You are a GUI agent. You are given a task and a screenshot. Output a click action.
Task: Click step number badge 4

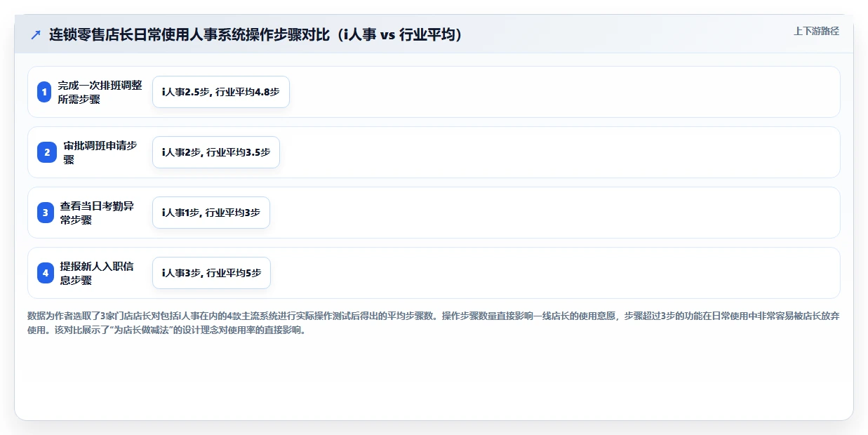(x=46, y=273)
